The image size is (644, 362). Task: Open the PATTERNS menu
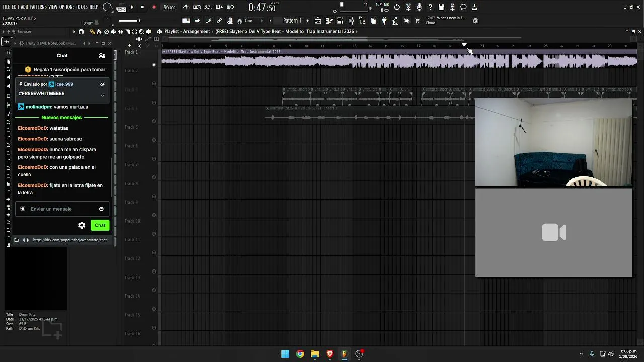click(x=38, y=7)
